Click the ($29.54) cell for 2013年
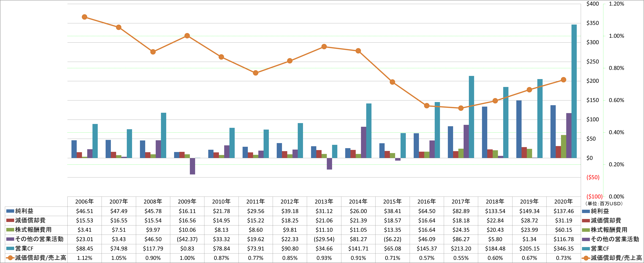The width and height of the screenshot is (644, 263). [x=324, y=239]
